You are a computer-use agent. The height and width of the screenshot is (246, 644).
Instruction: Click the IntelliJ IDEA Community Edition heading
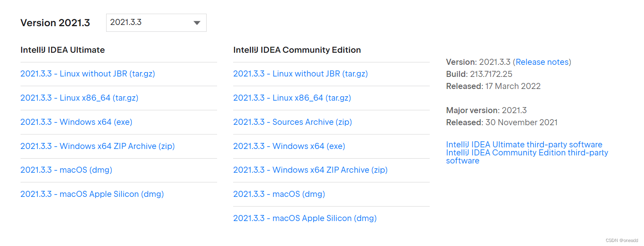tap(297, 50)
